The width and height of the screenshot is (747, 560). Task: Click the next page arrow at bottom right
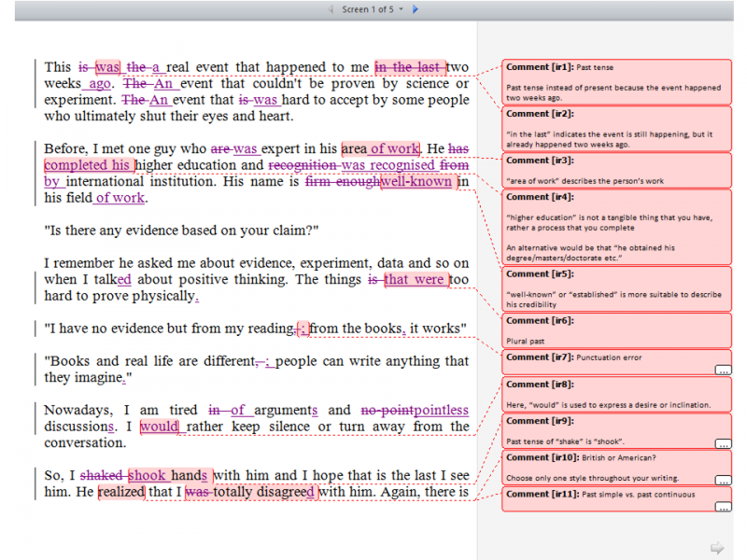[717, 548]
